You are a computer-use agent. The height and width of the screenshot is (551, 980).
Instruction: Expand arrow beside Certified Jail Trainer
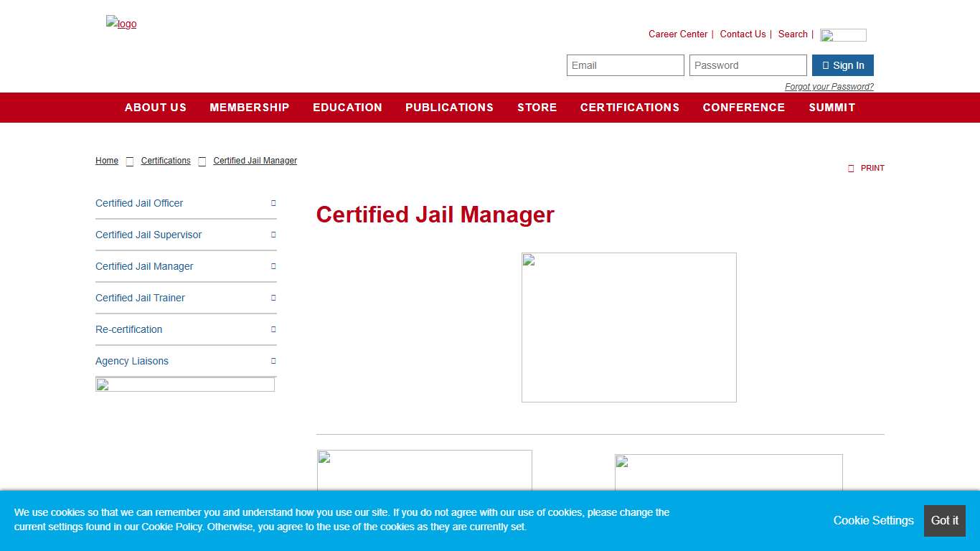coord(273,298)
